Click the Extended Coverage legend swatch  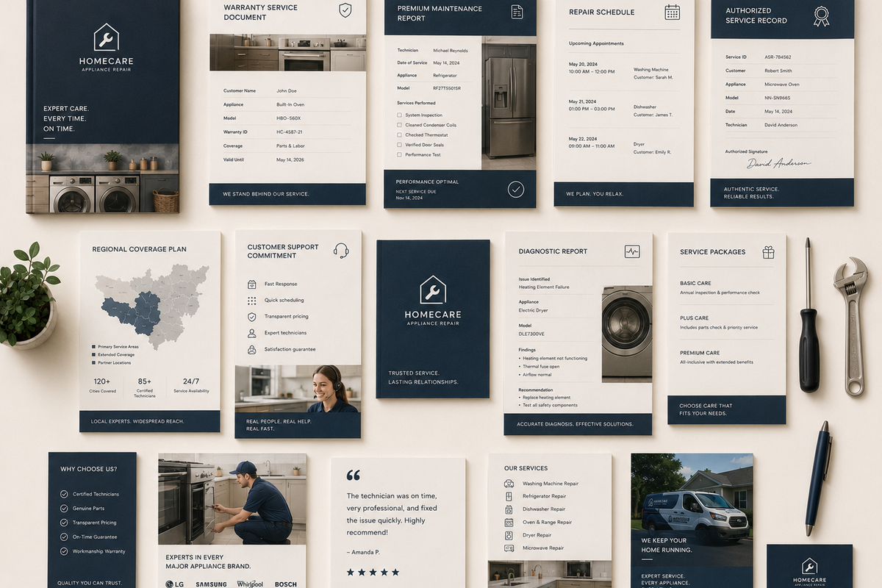93,354
